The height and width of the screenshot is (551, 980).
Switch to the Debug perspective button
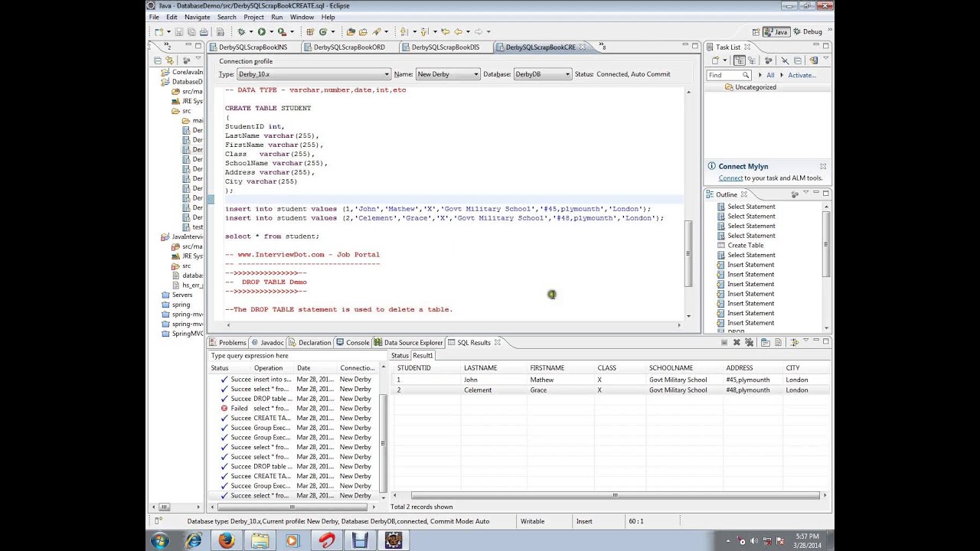tap(806, 32)
